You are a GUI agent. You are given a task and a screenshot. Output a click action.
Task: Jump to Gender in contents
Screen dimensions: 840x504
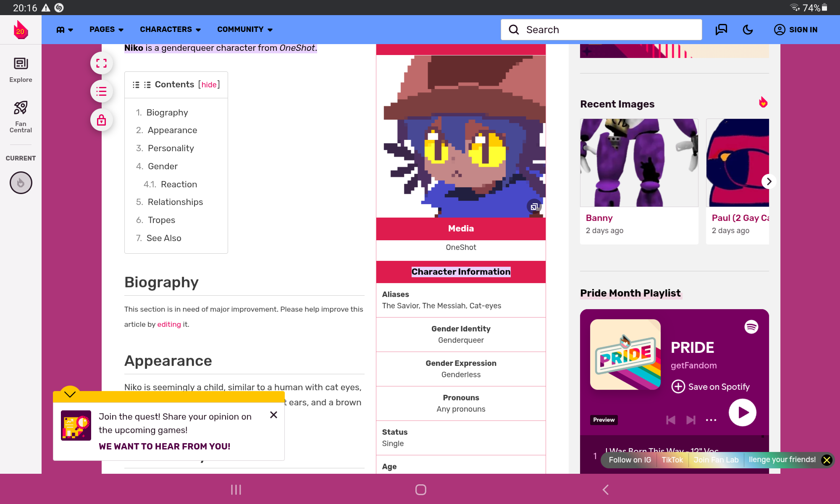pos(163,166)
